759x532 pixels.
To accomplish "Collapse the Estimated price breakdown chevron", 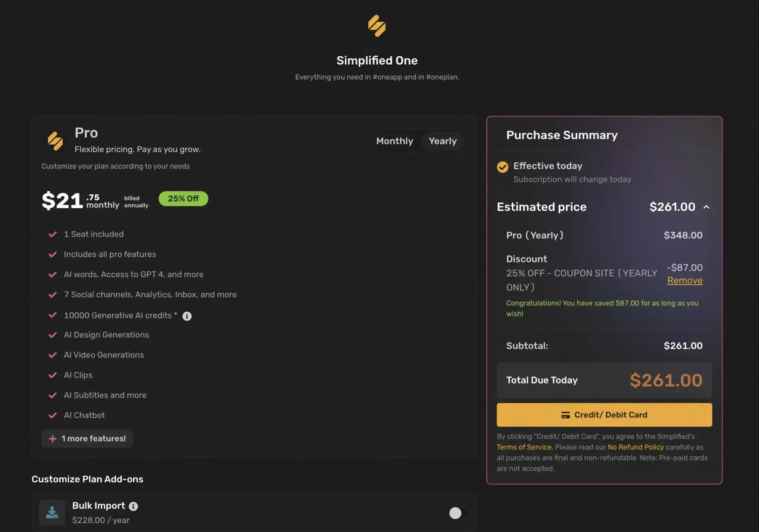I will [707, 207].
